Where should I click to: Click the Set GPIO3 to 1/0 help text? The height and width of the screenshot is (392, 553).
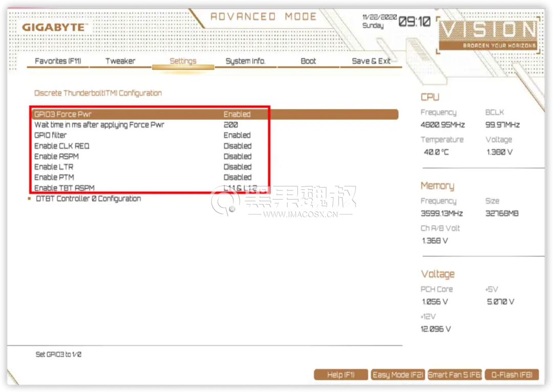click(58, 354)
